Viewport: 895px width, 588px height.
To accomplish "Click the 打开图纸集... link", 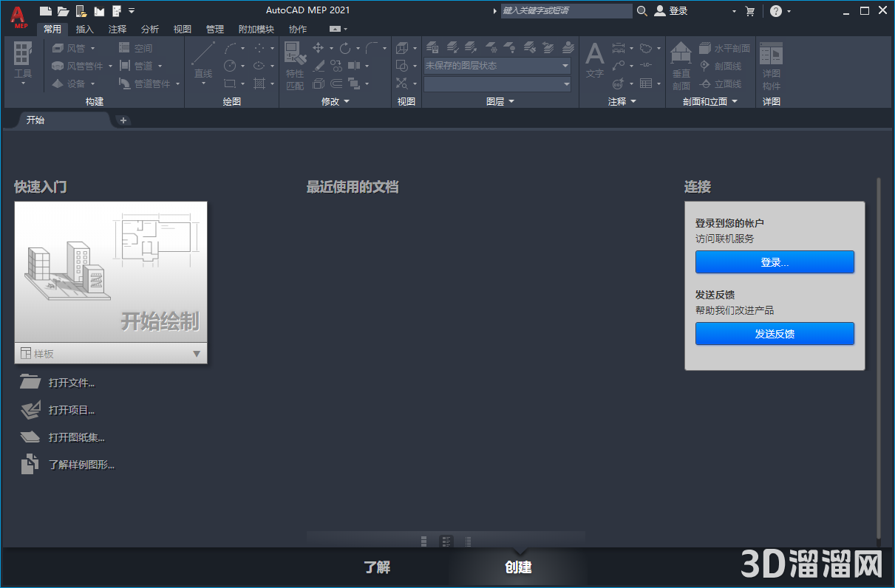I will (x=77, y=437).
